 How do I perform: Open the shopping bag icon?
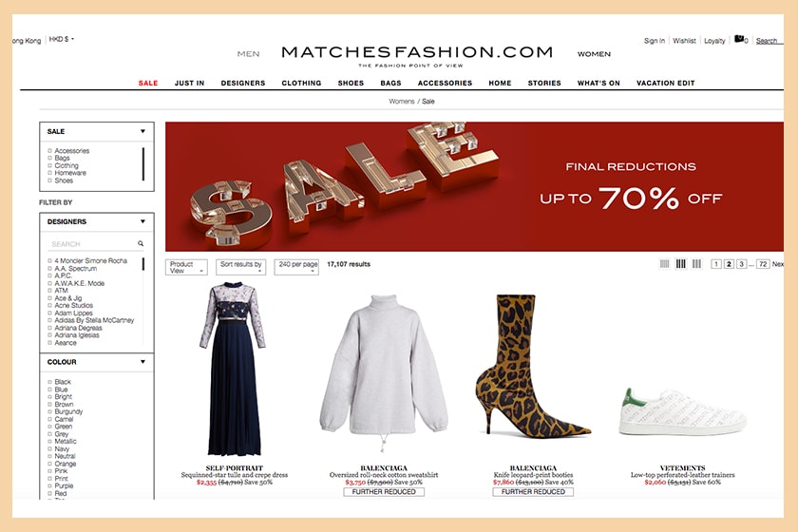pos(739,39)
